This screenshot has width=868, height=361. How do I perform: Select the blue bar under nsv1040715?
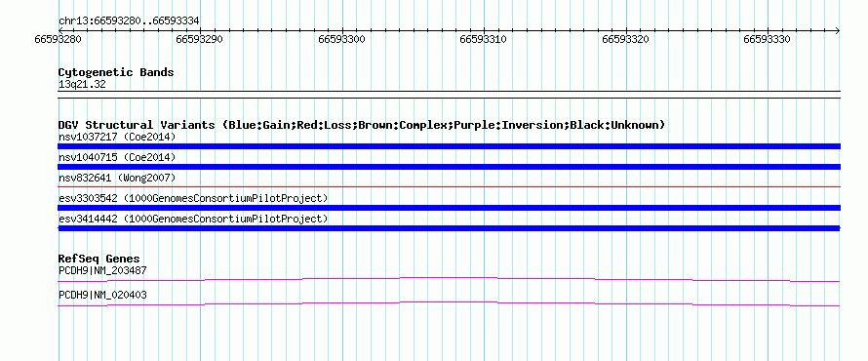pos(449,167)
